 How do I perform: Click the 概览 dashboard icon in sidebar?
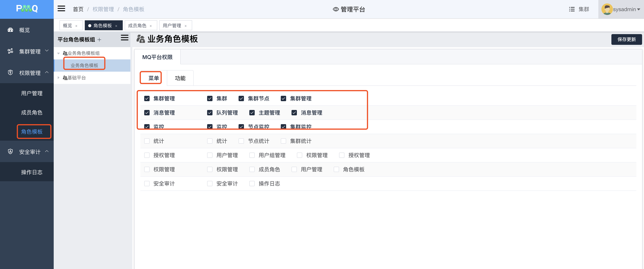[x=10, y=30]
